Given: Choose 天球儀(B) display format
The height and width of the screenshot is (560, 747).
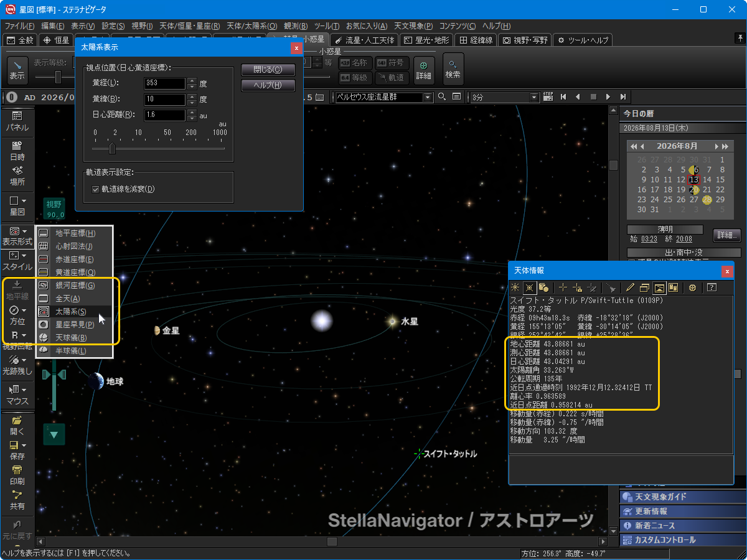Looking at the screenshot, I should tap(75, 338).
